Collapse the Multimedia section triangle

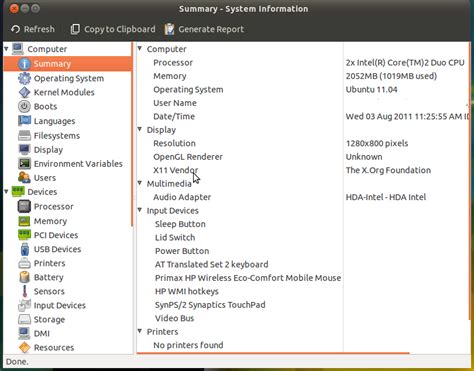coord(140,183)
